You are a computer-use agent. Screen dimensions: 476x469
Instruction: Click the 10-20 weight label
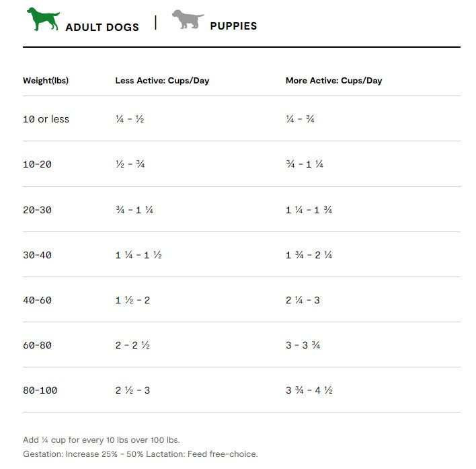pyautogui.click(x=37, y=164)
